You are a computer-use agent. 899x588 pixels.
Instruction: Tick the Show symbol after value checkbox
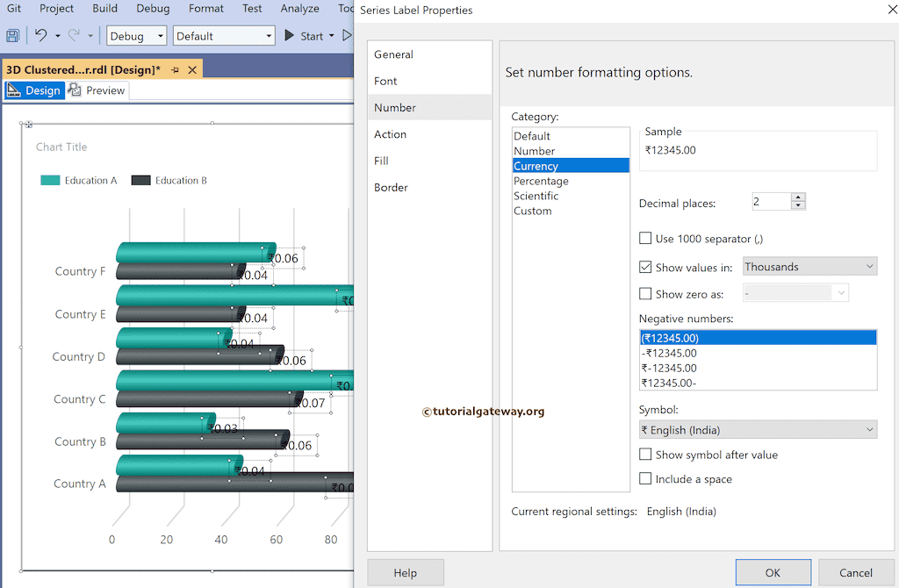click(x=645, y=455)
